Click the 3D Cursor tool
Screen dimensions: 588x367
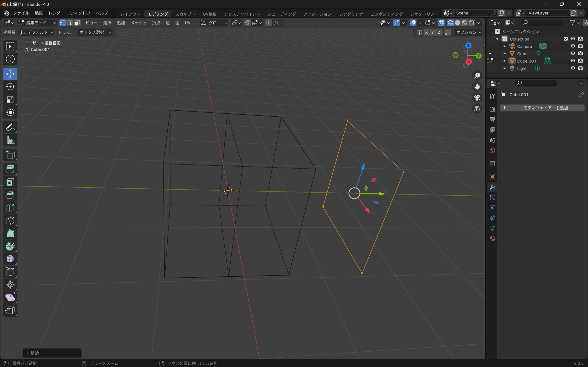[x=10, y=59]
